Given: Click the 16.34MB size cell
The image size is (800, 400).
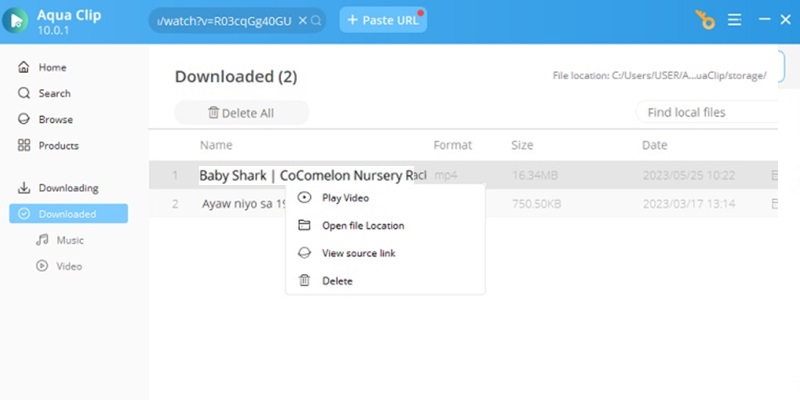Looking at the screenshot, I should click(x=535, y=176).
